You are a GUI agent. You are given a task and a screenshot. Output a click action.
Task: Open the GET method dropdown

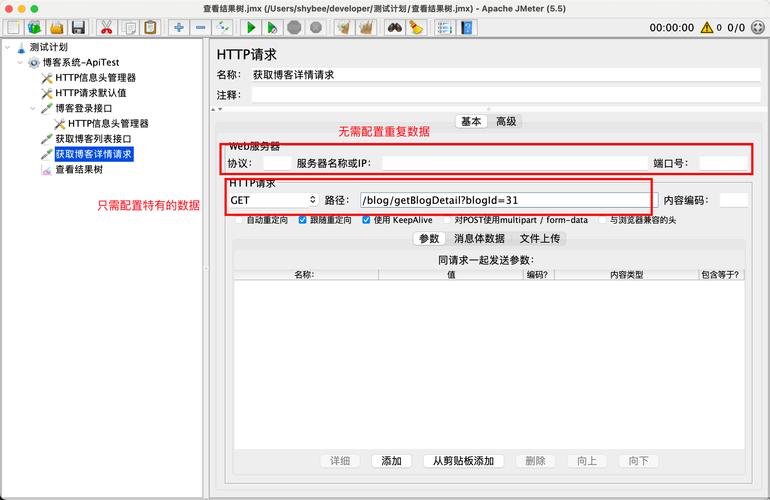(x=274, y=200)
